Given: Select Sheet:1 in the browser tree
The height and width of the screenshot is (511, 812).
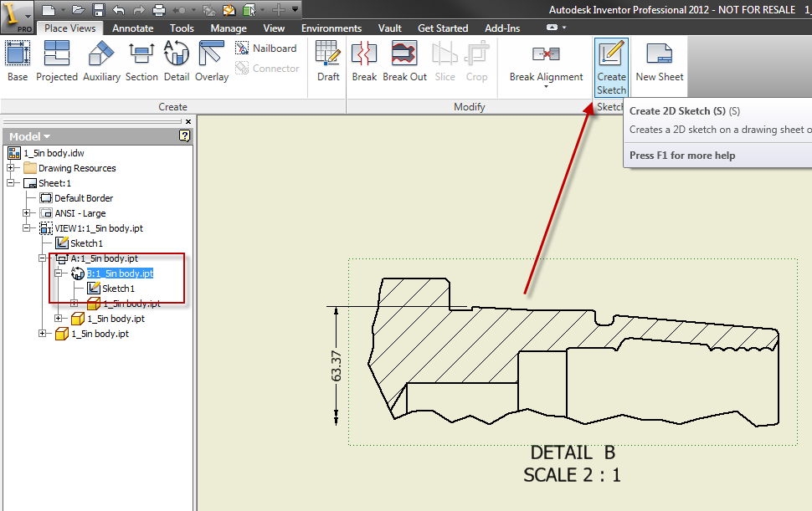Looking at the screenshot, I should [54, 183].
